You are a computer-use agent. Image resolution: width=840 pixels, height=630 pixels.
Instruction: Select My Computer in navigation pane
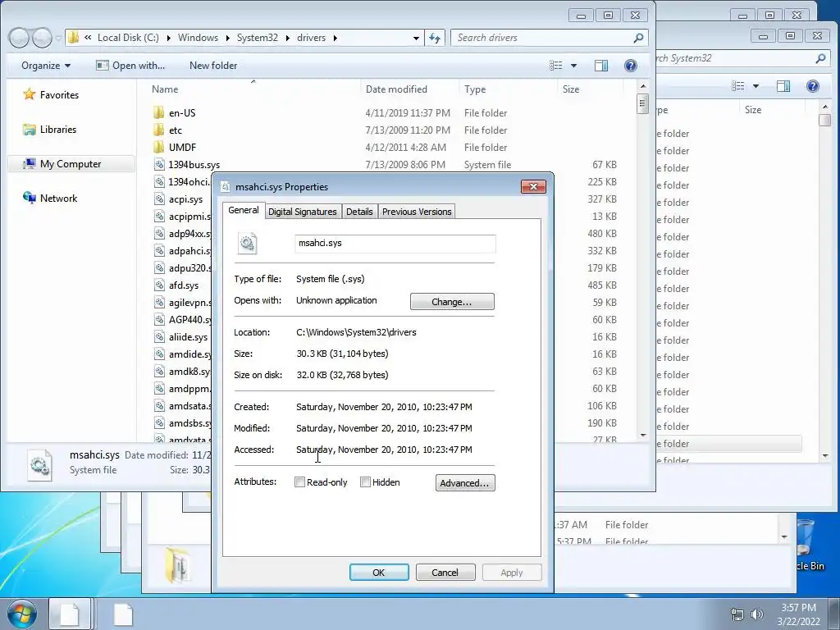tap(71, 164)
